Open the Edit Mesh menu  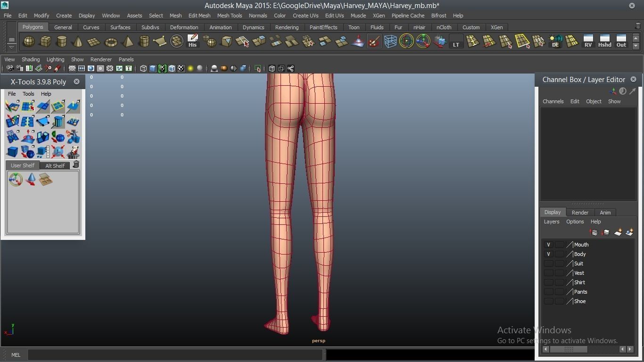tap(199, 16)
